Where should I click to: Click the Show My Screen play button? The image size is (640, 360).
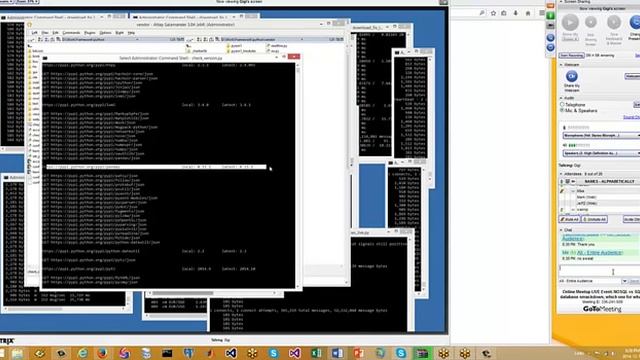570,23
